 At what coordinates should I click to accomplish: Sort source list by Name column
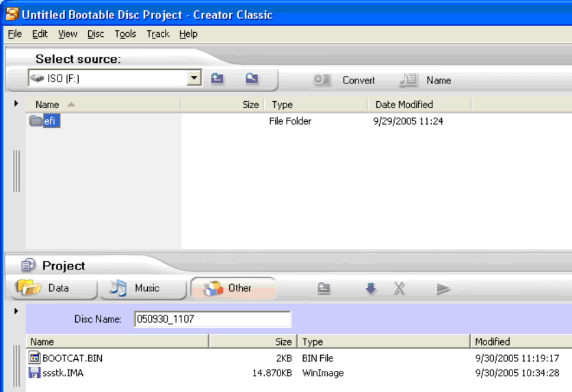click(103, 105)
